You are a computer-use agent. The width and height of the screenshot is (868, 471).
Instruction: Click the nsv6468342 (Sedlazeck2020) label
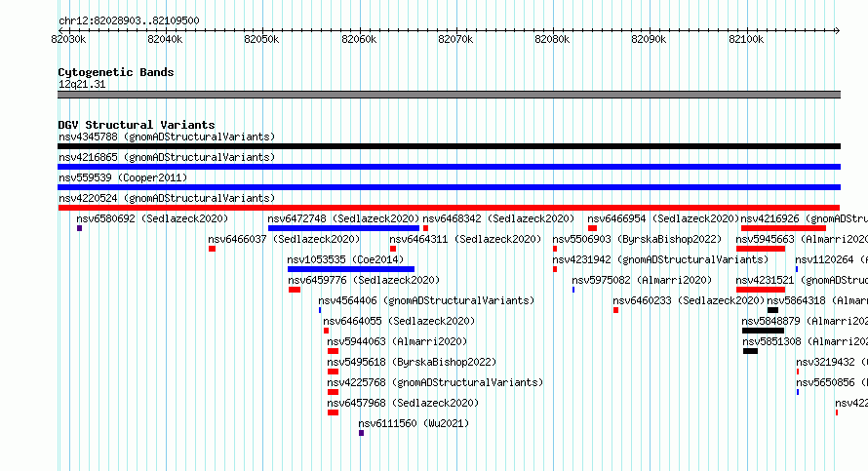click(498, 218)
